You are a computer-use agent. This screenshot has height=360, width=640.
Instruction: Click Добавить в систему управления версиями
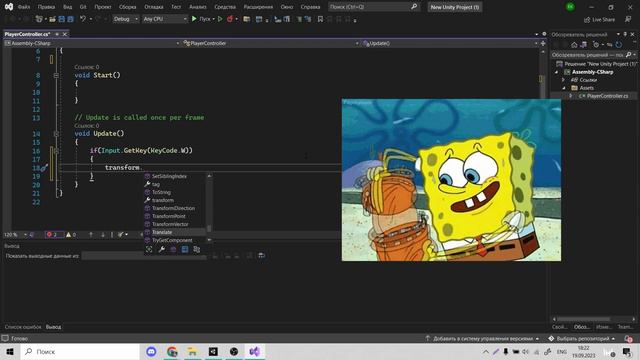point(482,339)
